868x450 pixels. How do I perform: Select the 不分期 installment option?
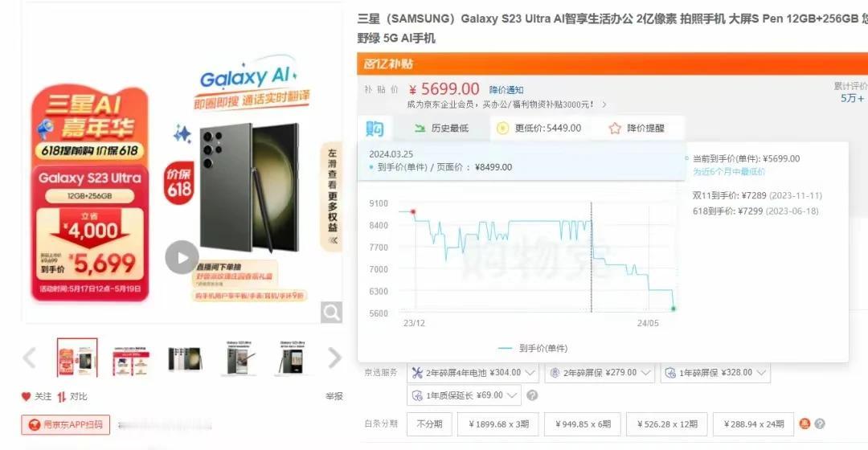tap(429, 424)
